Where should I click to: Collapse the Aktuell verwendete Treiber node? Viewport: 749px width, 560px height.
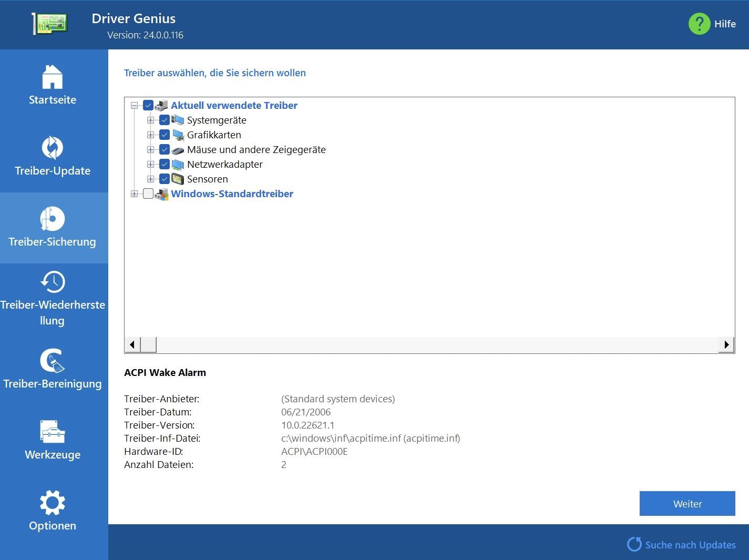coord(135,106)
